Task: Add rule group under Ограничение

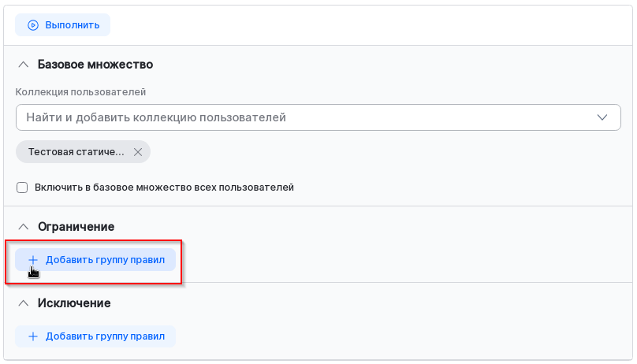Action: click(x=95, y=260)
